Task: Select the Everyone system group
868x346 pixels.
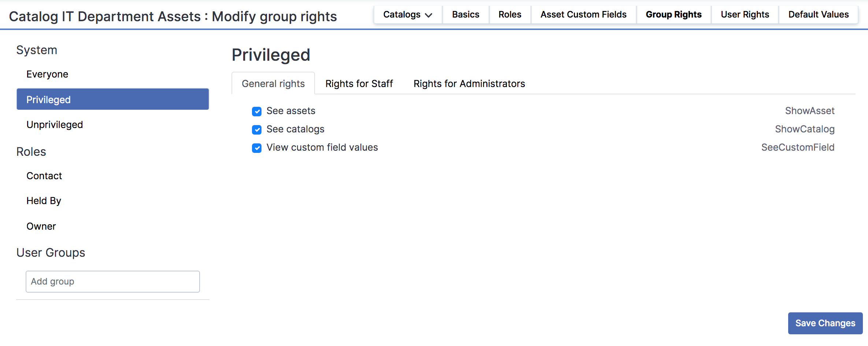Action: [47, 74]
